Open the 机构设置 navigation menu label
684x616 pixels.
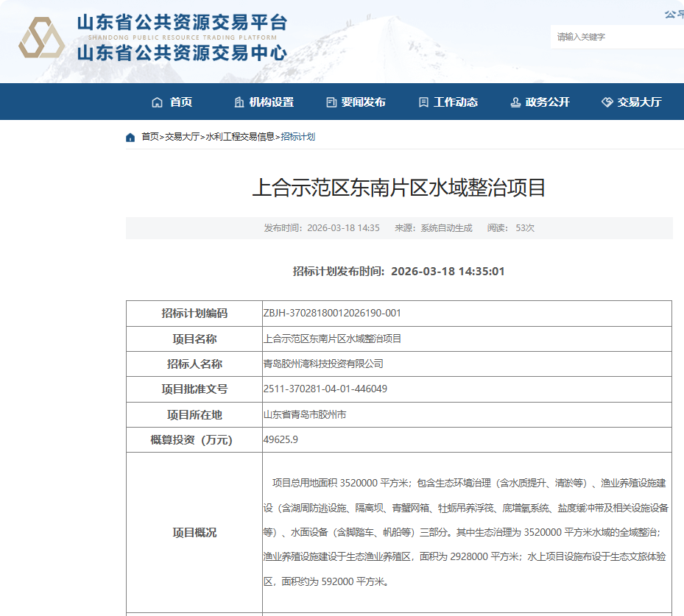click(271, 102)
